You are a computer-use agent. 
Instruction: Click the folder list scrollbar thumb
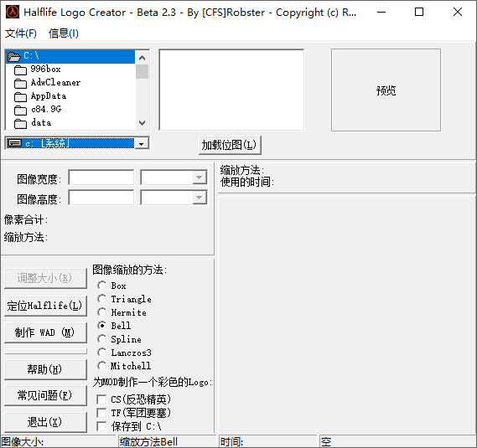(x=142, y=71)
